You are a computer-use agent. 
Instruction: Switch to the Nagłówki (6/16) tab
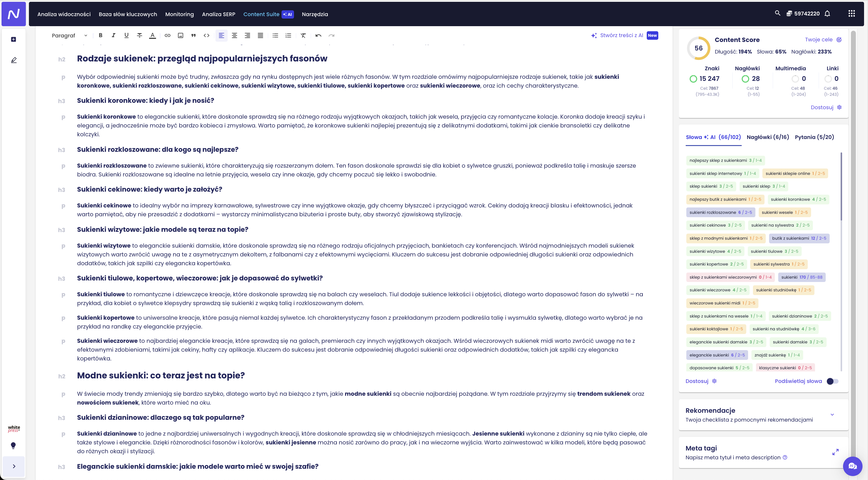coord(768,137)
